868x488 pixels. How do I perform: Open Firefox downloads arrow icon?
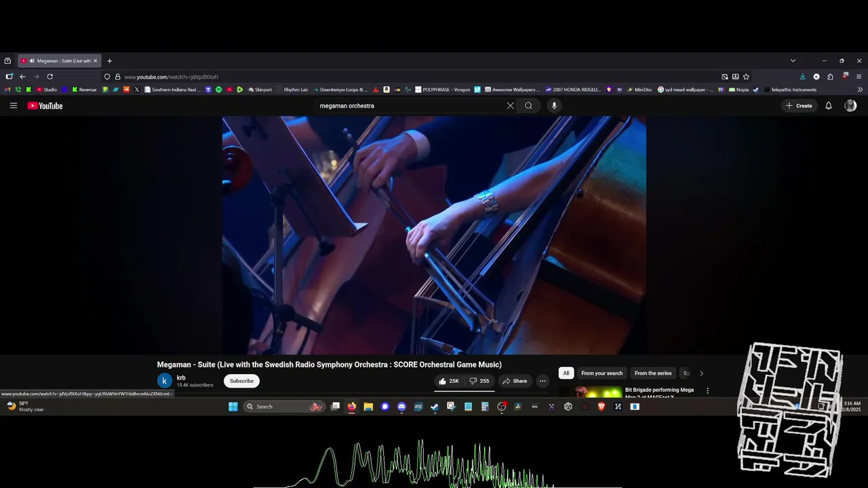click(x=803, y=77)
